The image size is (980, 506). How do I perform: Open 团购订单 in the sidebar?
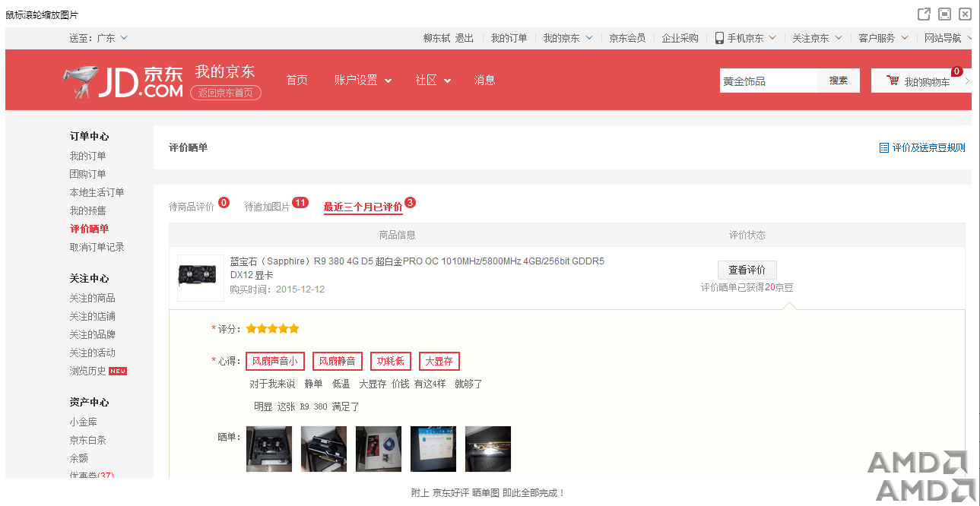pos(88,174)
